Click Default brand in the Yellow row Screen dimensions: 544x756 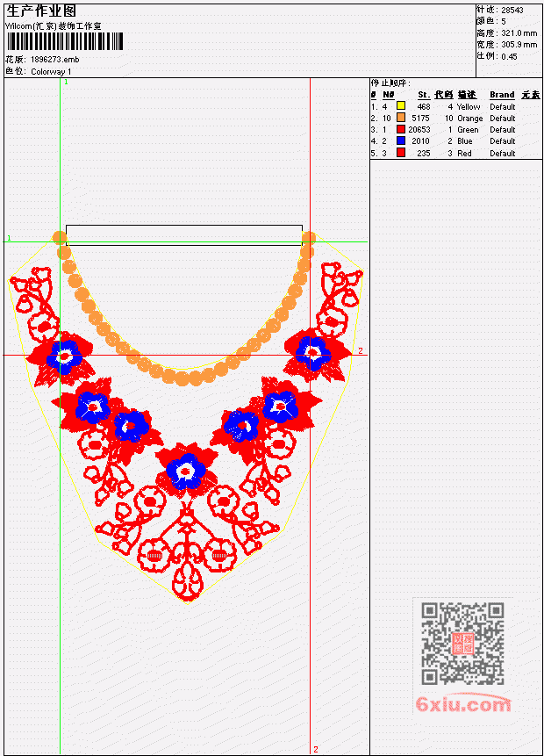(x=503, y=106)
